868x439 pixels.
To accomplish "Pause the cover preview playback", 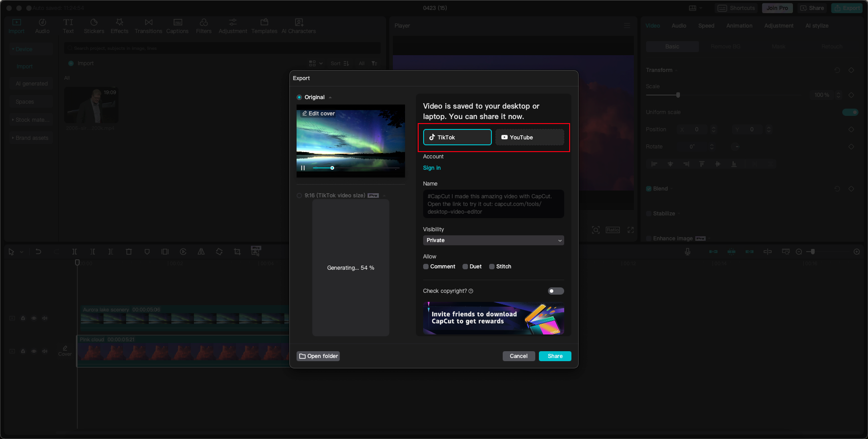I will pyautogui.click(x=303, y=167).
